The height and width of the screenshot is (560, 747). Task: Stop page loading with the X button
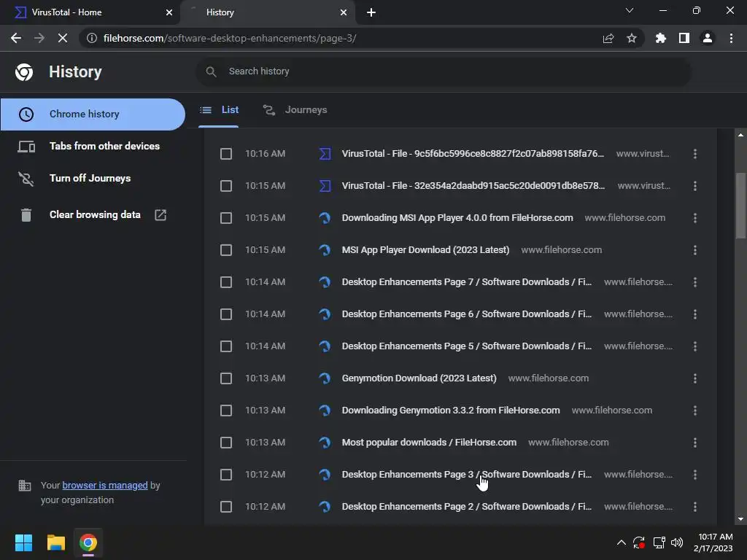(x=63, y=38)
